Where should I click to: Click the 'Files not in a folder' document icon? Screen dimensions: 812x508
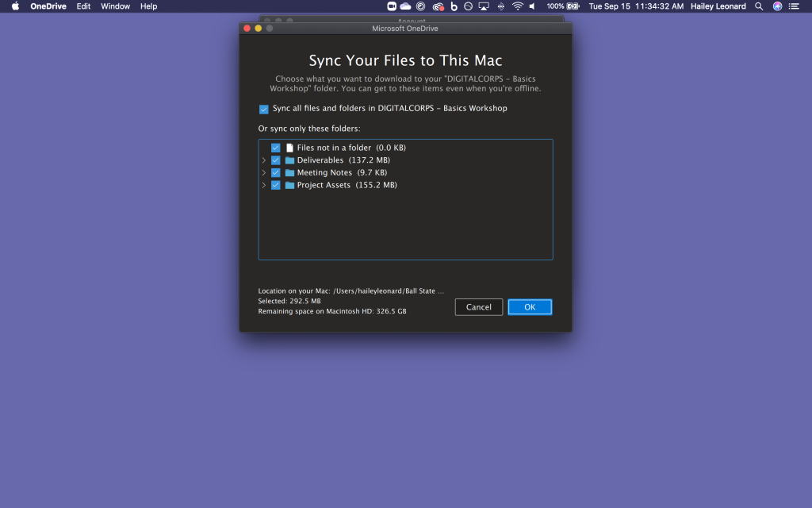(x=289, y=148)
